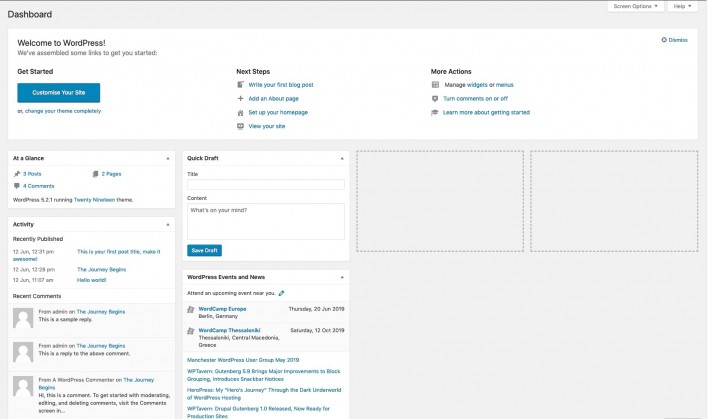Click the house icon beside Set up your homepage
The height and width of the screenshot is (419, 708).
[x=240, y=112]
